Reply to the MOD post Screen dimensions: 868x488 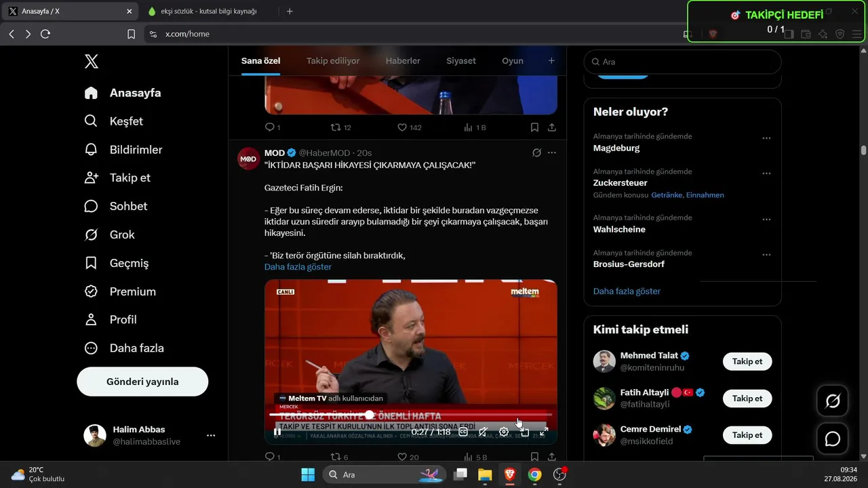(x=273, y=457)
